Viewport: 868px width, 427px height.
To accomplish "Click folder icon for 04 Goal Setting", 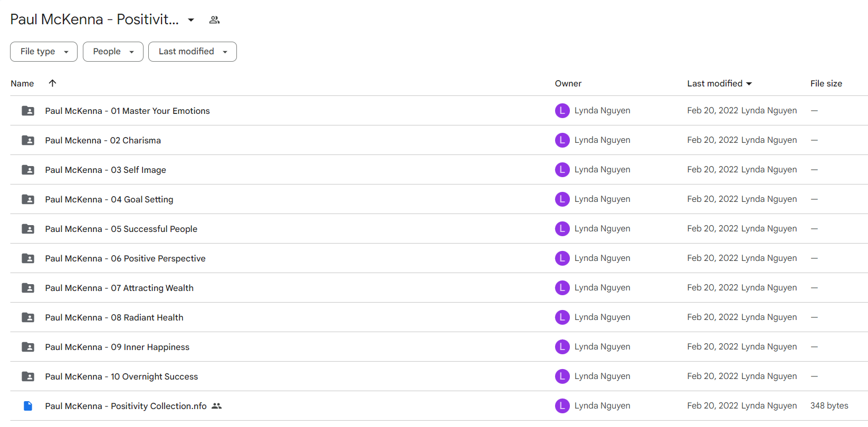I will click(28, 199).
